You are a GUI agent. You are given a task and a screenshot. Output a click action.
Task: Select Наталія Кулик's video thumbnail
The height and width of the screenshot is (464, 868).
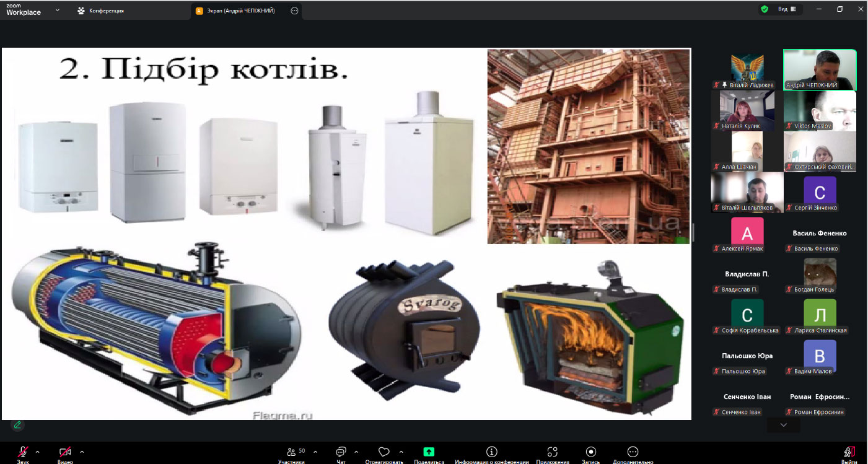(747, 110)
